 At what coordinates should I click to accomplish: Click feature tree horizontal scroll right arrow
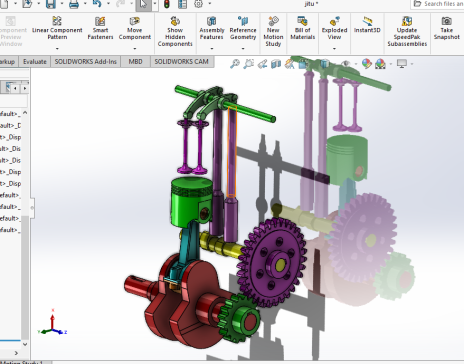point(16,353)
